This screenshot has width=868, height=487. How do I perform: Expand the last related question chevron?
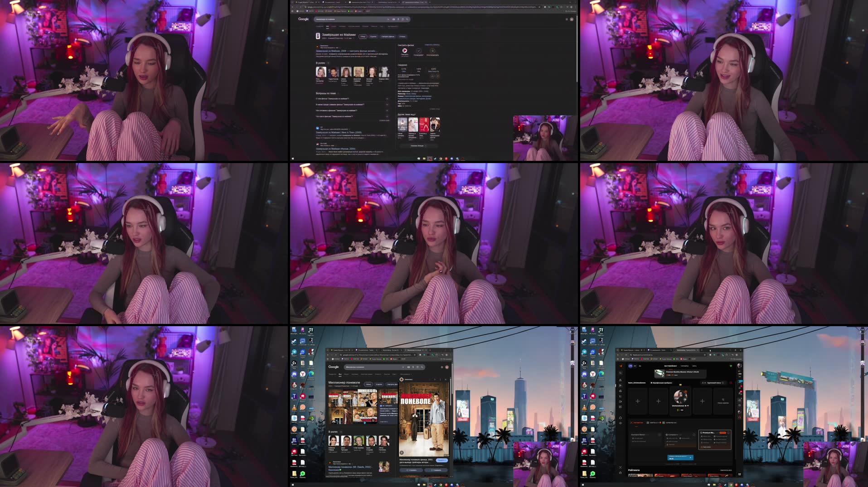click(x=387, y=116)
